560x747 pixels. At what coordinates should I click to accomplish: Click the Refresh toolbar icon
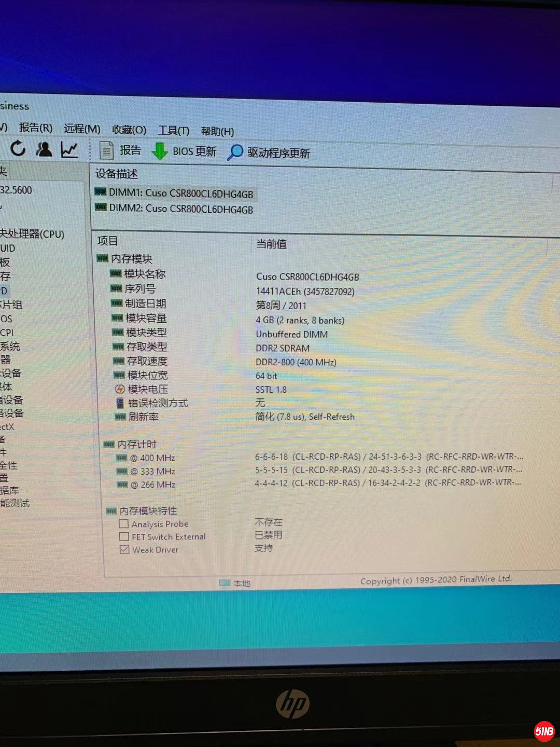18,148
